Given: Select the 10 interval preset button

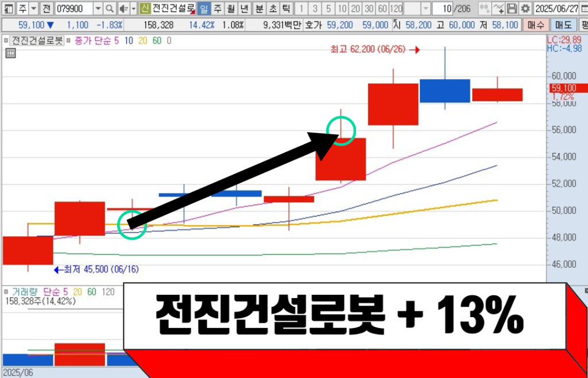Looking at the screenshot, I should click(342, 8).
